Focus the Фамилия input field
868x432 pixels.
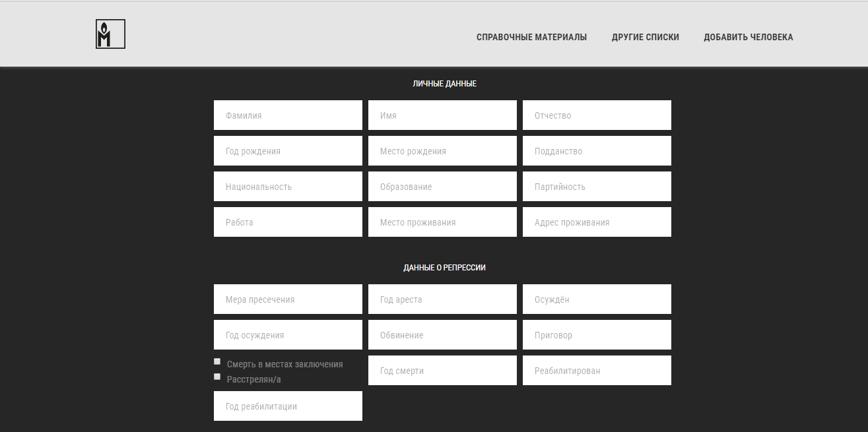coord(288,115)
